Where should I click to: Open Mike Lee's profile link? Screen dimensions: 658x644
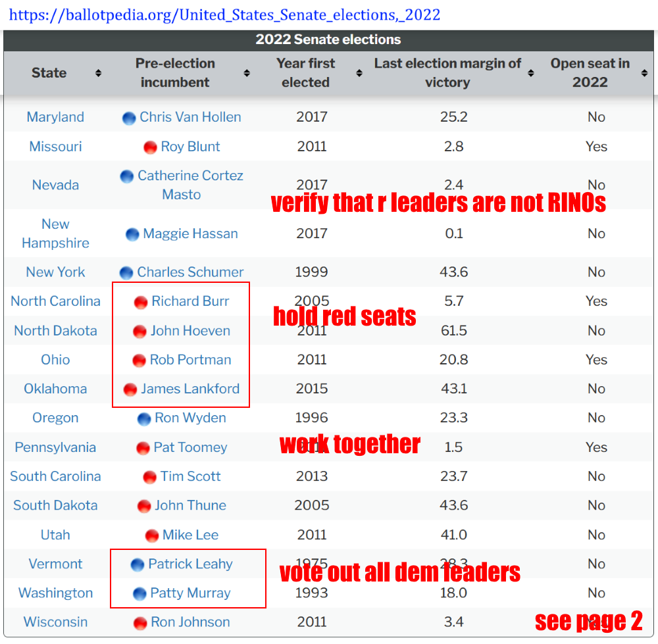pos(190,535)
